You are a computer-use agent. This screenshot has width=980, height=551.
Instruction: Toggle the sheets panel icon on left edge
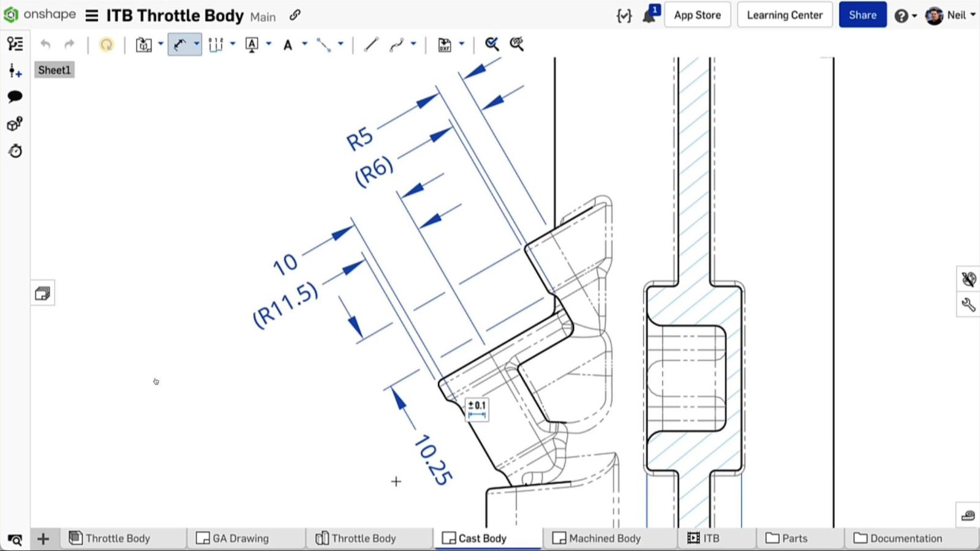(42, 294)
